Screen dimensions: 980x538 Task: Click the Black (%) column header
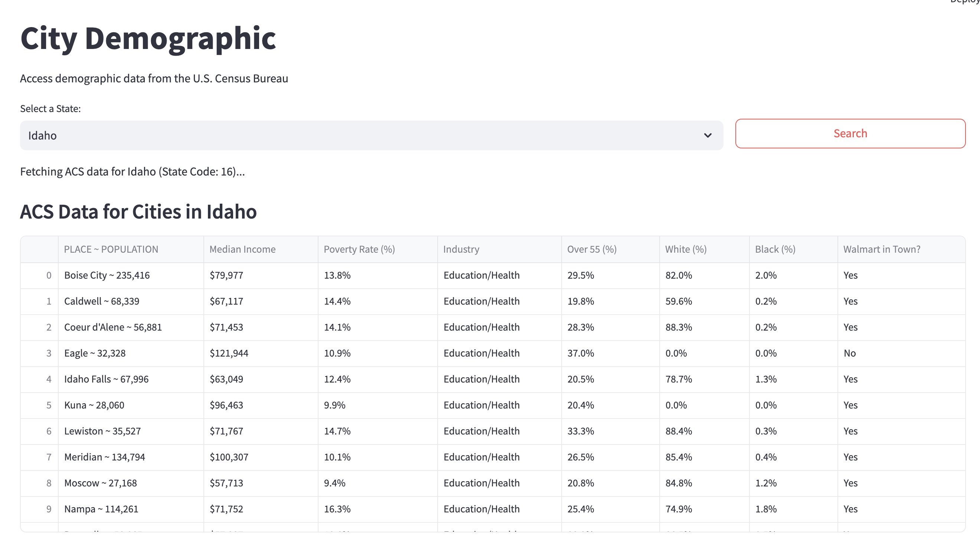(793, 249)
